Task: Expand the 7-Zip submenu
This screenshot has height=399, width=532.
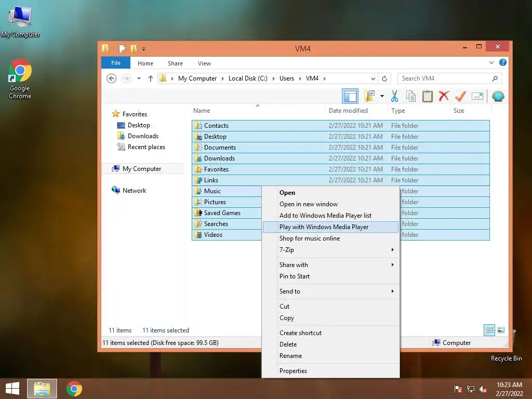Action: [330, 250]
